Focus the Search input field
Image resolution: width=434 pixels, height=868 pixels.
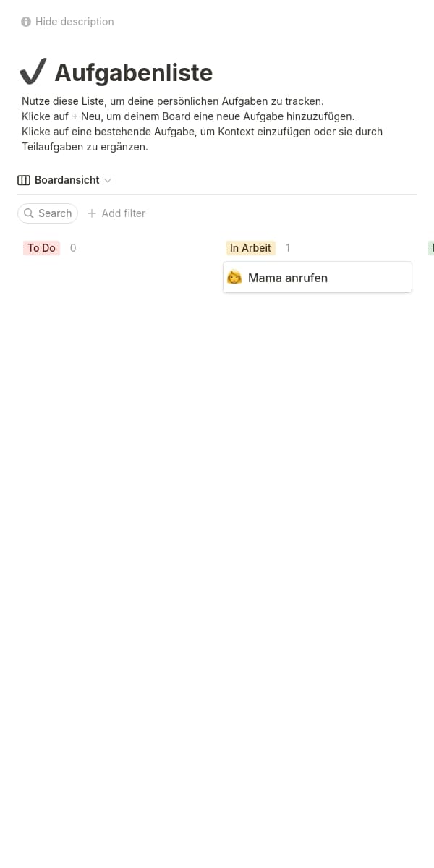tap(48, 213)
